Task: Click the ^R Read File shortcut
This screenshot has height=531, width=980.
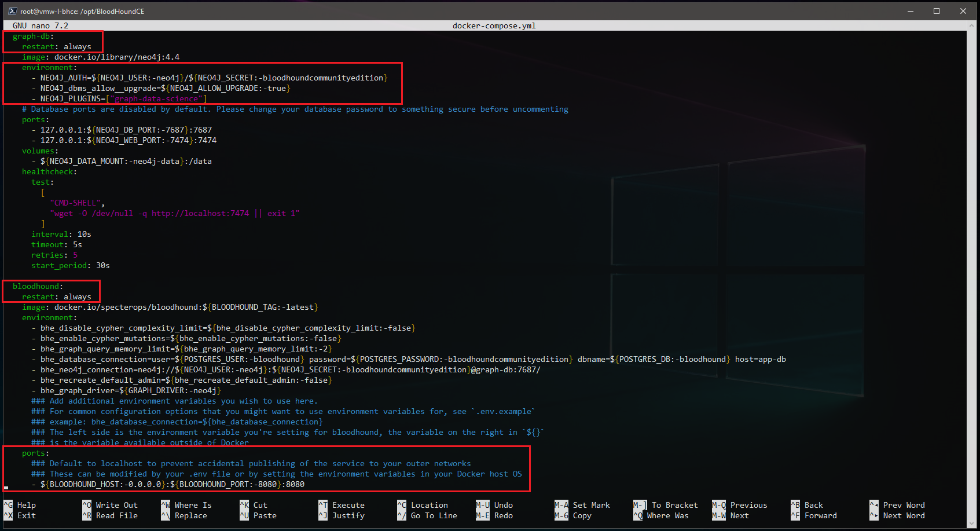Action: 110,515
